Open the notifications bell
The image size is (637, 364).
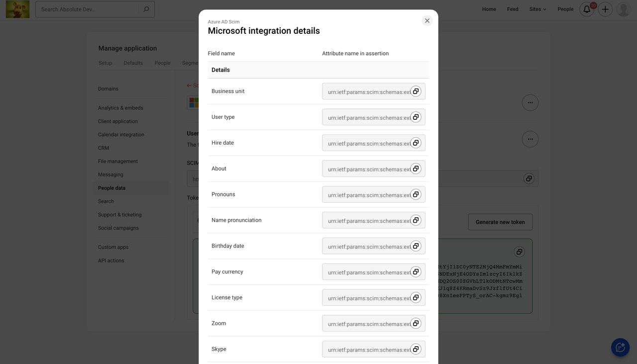click(587, 9)
